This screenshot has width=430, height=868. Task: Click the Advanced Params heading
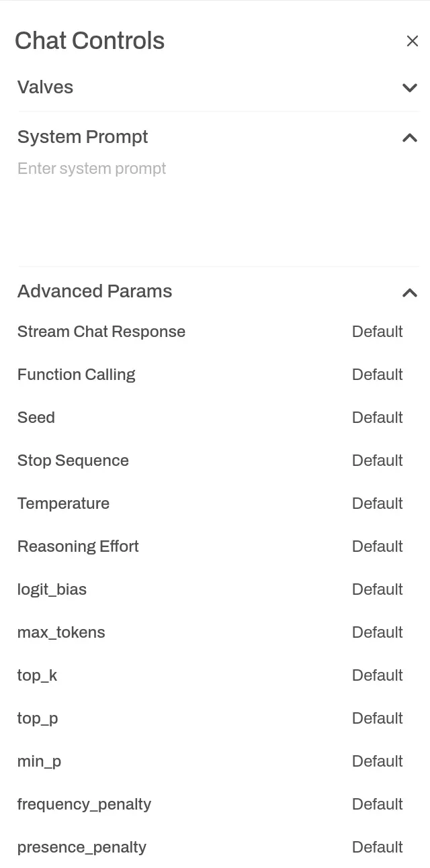click(95, 291)
